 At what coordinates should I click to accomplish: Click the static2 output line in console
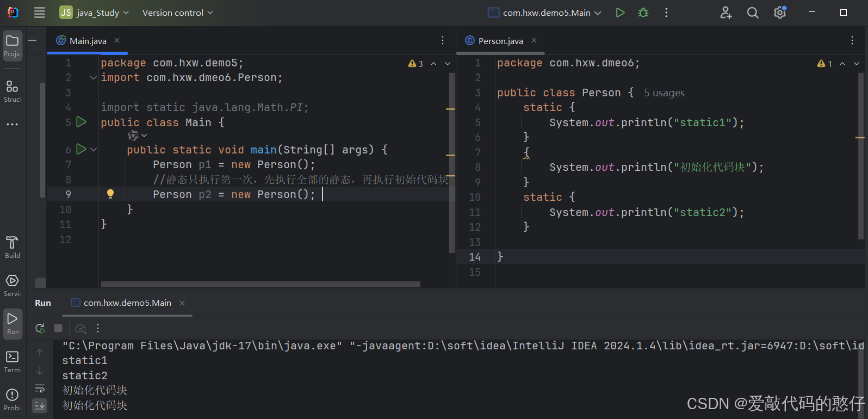coord(85,375)
